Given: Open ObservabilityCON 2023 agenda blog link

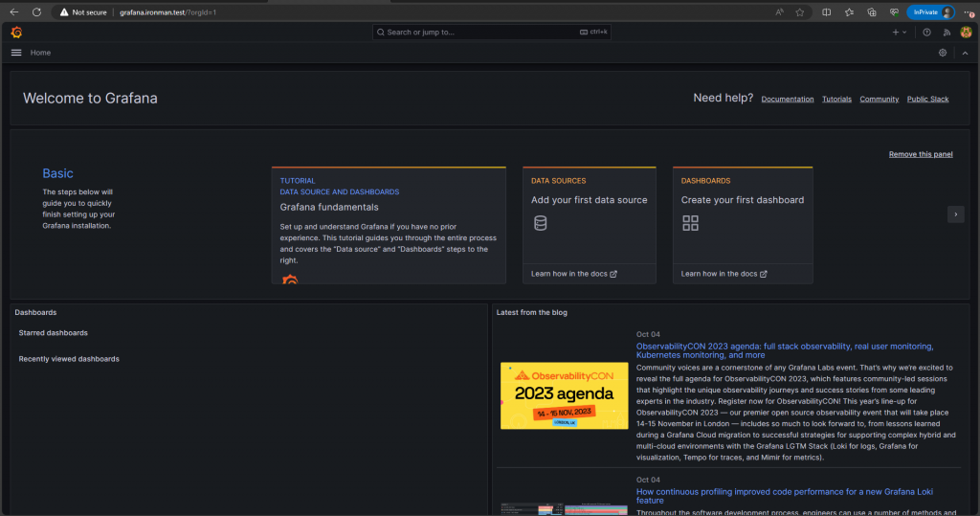Looking at the screenshot, I should click(x=785, y=350).
